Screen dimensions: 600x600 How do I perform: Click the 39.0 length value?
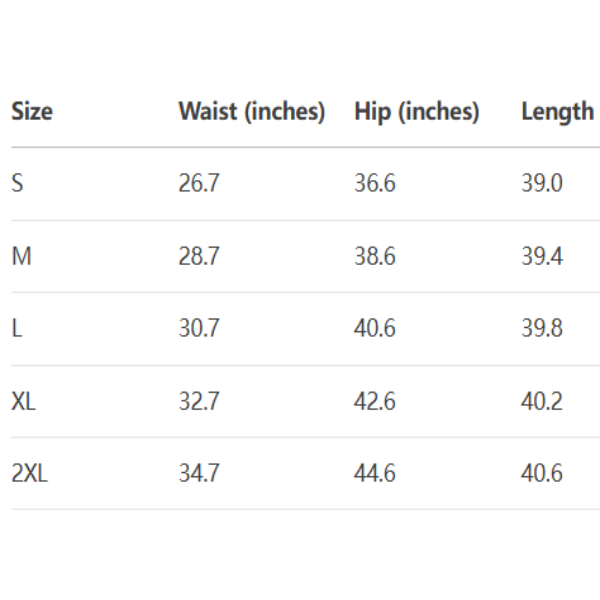(542, 184)
